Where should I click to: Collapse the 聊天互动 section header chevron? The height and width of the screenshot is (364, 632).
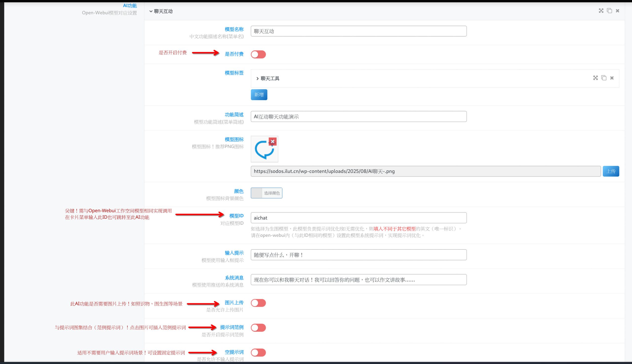pos(151,11)
